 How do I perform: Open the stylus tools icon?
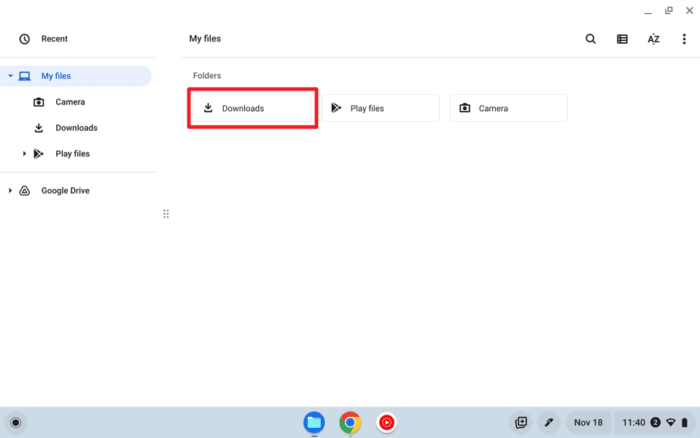click(549, 422)
